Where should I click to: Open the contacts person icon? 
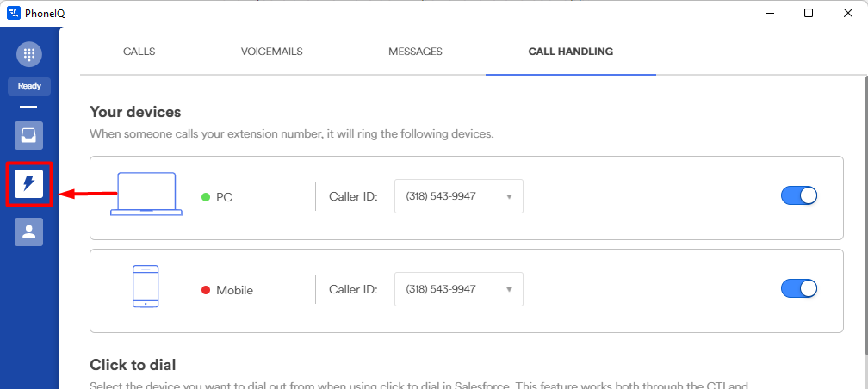tap(29, 232)
